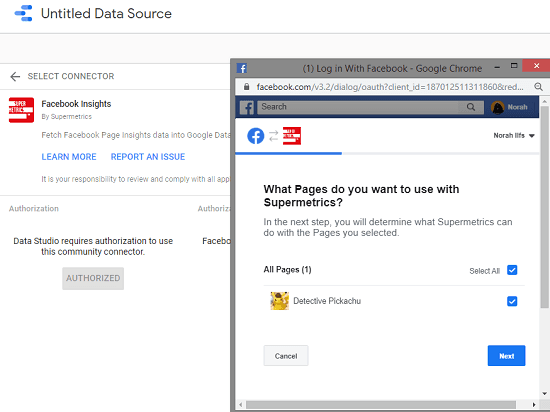This screenshot has width=550, height=412.
Task: Click the AUTHORIZED button
Action: pyautogui.click(x=93, y=278)
